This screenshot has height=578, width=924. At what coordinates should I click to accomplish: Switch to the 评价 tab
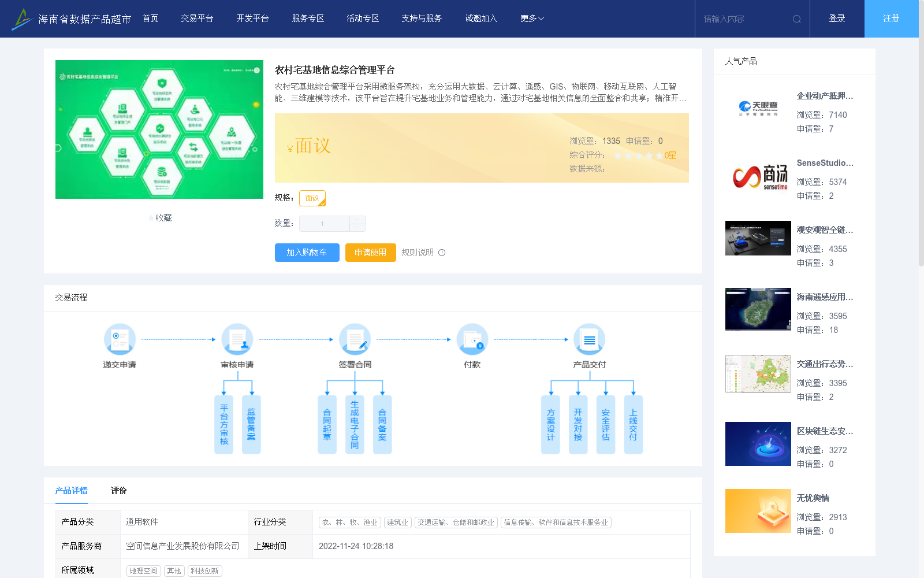[x=118, y=491]
